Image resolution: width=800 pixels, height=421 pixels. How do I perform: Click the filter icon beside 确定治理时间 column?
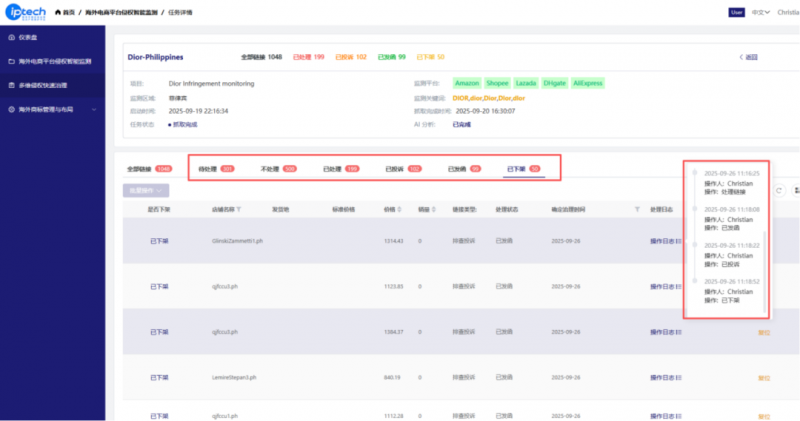coord(637,210)
